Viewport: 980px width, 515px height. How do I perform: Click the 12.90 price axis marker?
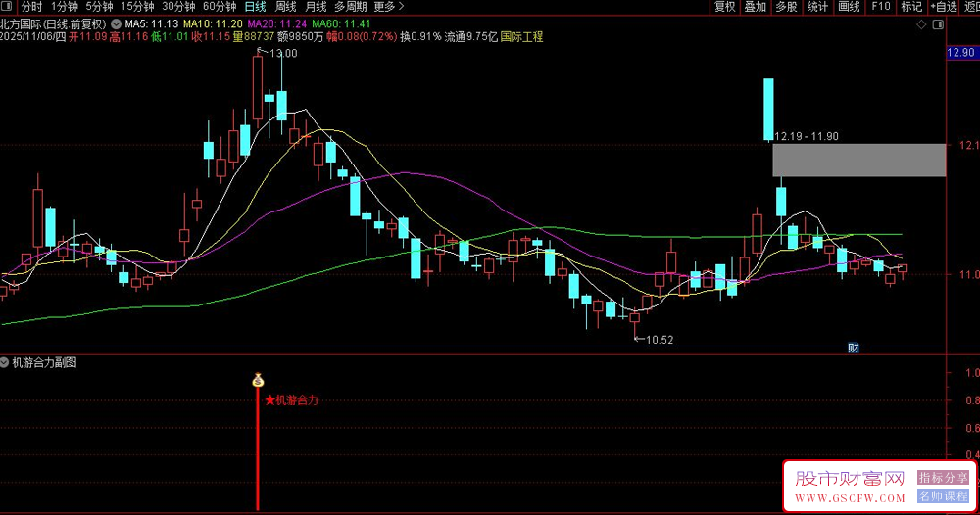960,53
